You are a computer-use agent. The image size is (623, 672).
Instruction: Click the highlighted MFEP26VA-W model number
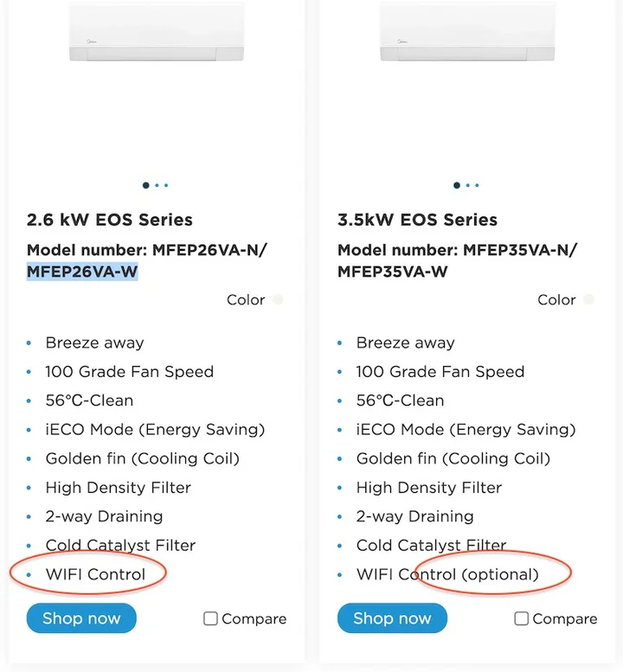click(x=82, y=272)
